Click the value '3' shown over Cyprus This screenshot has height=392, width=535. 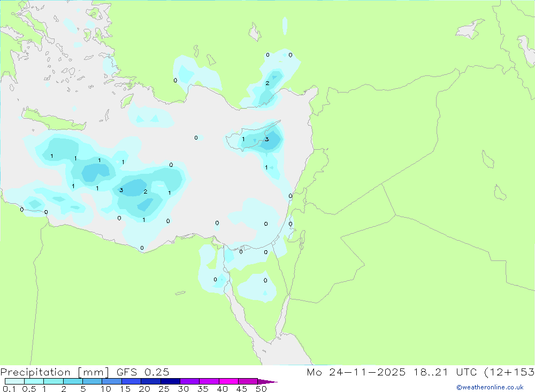[267, 139]
